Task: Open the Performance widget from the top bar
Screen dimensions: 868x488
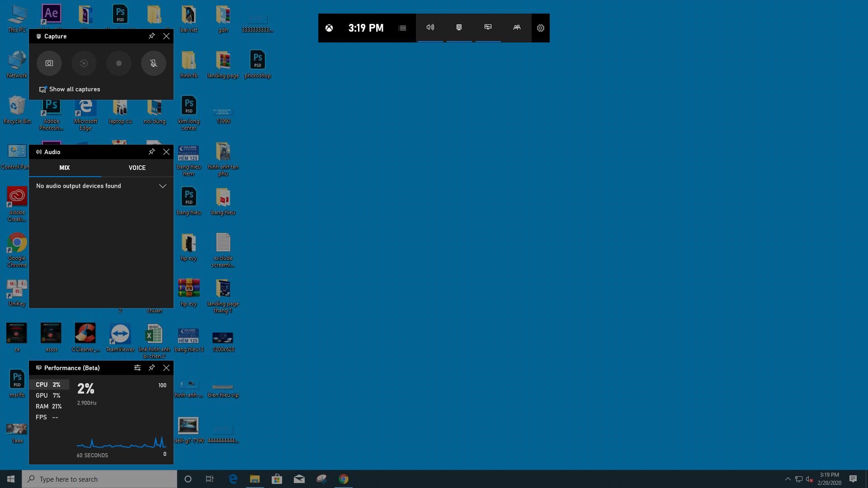Action: 488,28
